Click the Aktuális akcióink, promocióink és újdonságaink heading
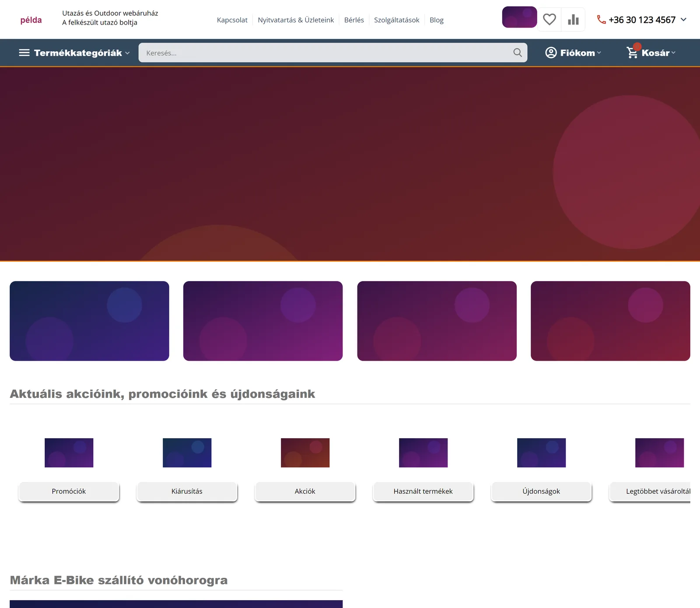Screen dimensions: 700x608 tap(162, 394)
